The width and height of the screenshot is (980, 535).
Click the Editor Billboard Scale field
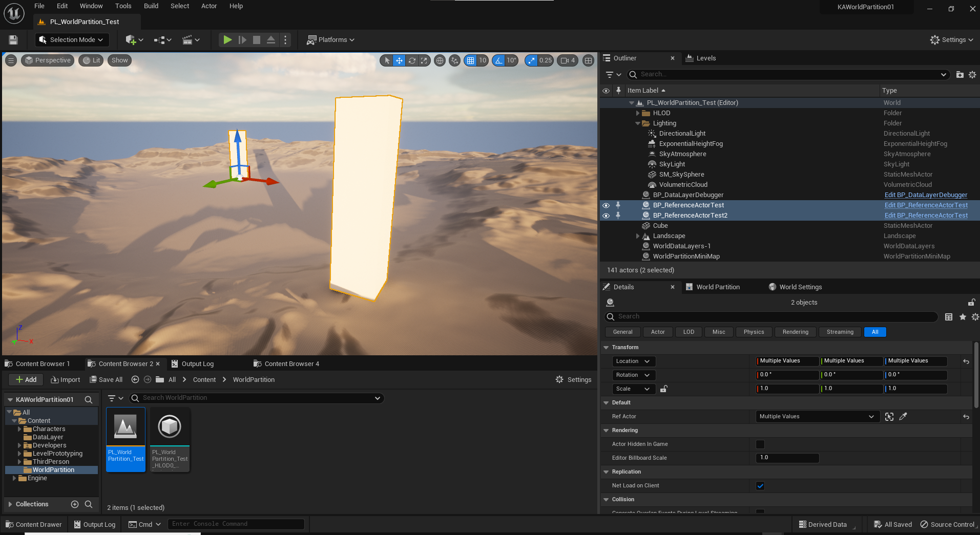click(787, 458)
